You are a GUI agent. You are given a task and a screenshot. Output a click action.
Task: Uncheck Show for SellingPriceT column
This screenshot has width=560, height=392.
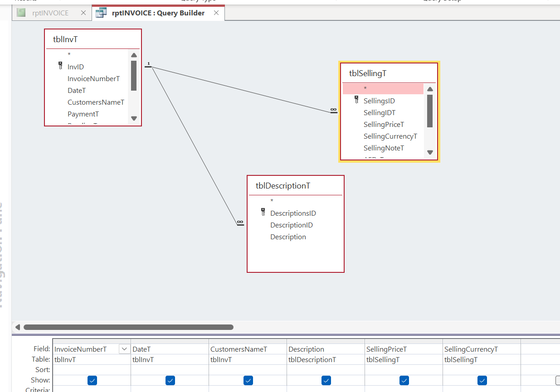point(404,380)
